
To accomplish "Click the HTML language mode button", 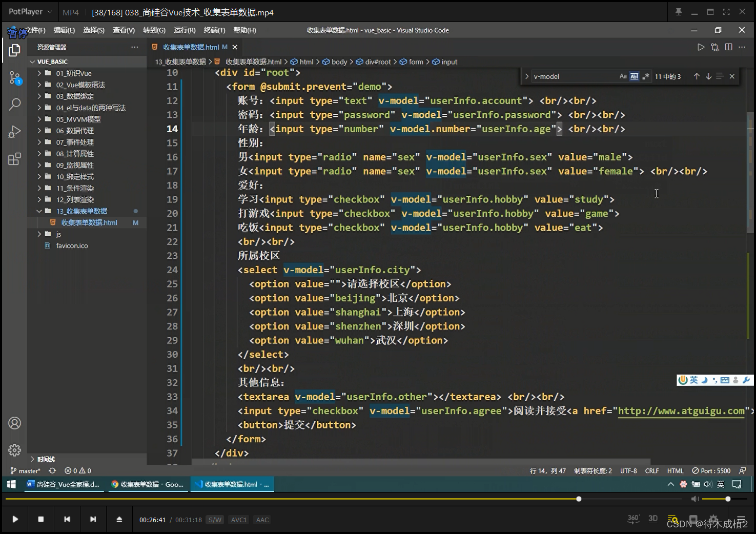I will click(675, 470).
